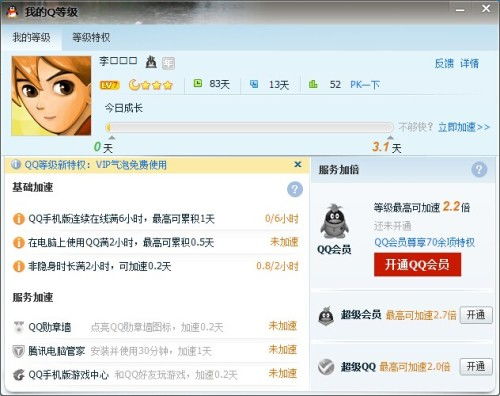This screenshot has width=500, height=396.
Task: Click the 腾讯电脑管家 shield icon
Action: tap(18, 351)
